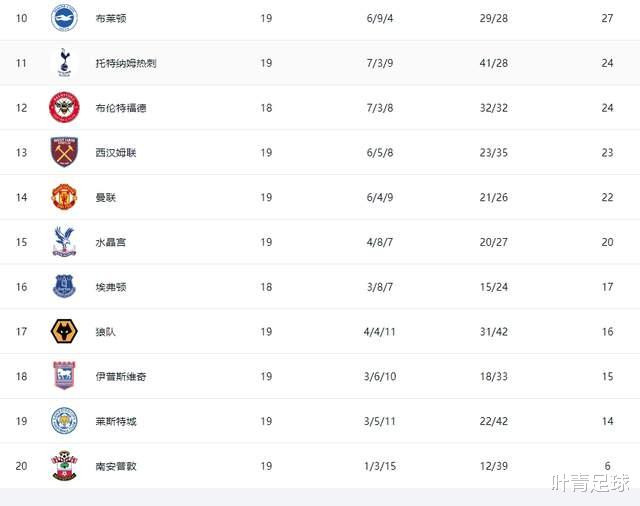Click the Southampton crest
Image resolution: width=640 pixels, height=506 pixels.
tap(64, 465)
